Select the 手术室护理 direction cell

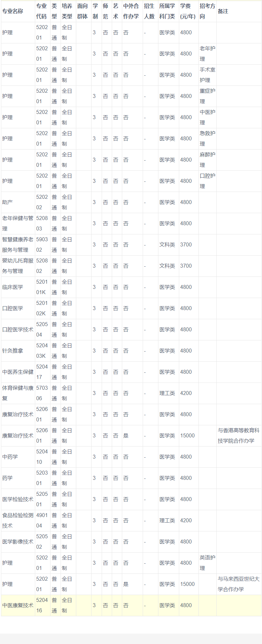(x=207, y=75)
